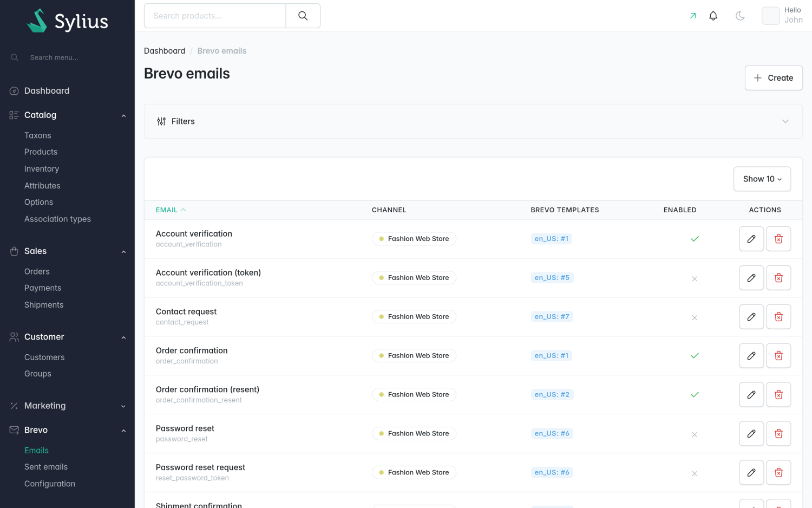The image size is (812, 508).
Task: Go to Products in sidebar
Action: coord(41,152)
